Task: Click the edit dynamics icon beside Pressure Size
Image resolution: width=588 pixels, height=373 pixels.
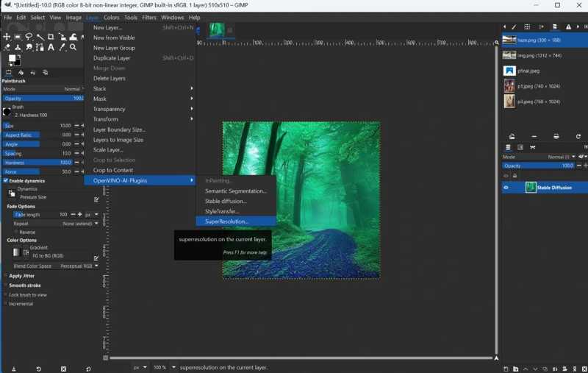Action: pos(96,199)
